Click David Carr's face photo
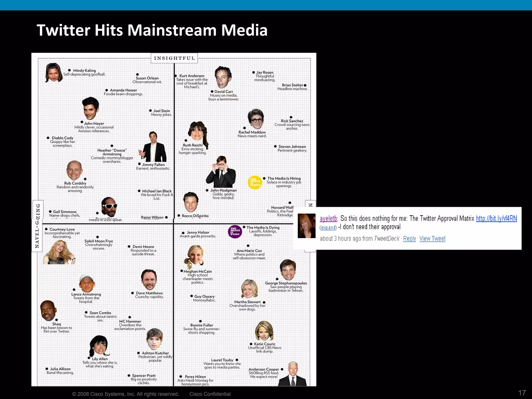Screen dimensions: 532x399 tap(223, 77)
